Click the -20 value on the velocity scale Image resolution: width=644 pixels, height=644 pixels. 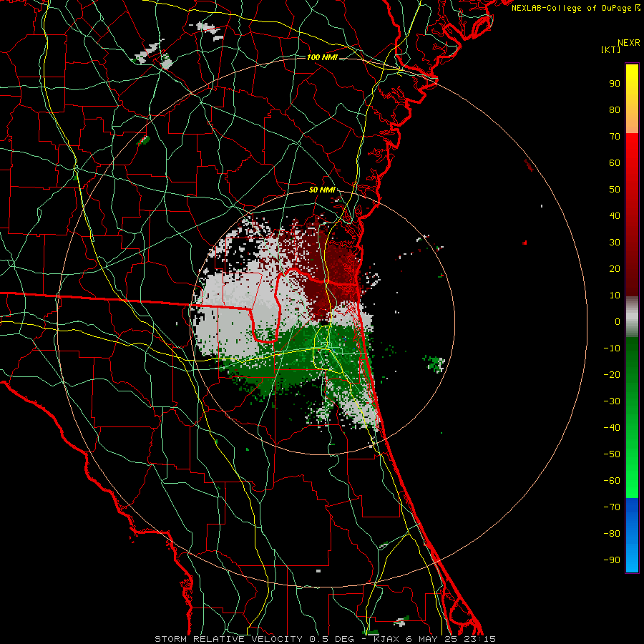[612, 375]
